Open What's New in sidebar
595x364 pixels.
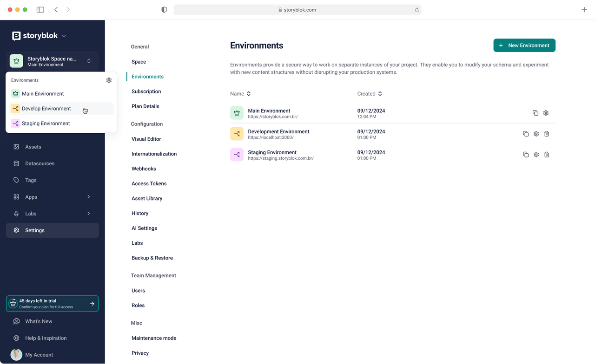click(x=52, y=321)
